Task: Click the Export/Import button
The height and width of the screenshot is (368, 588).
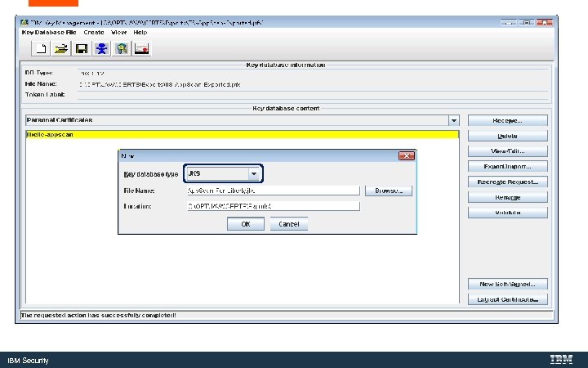Action: point(507,166)
